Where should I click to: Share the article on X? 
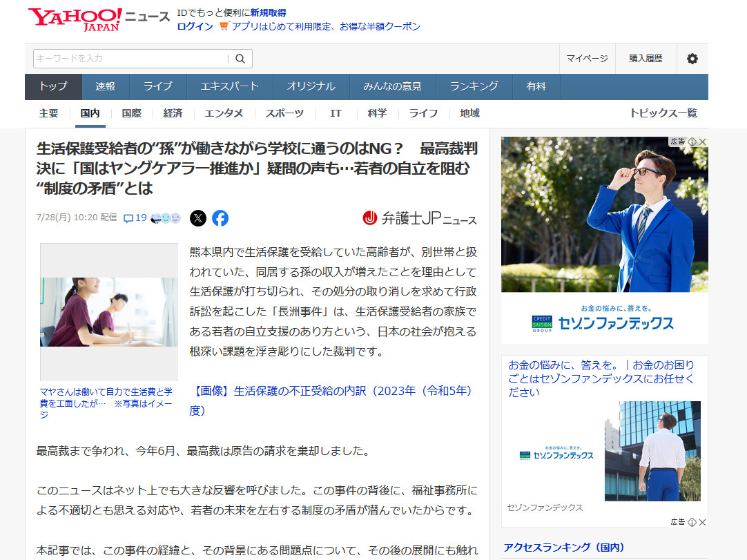198,218
